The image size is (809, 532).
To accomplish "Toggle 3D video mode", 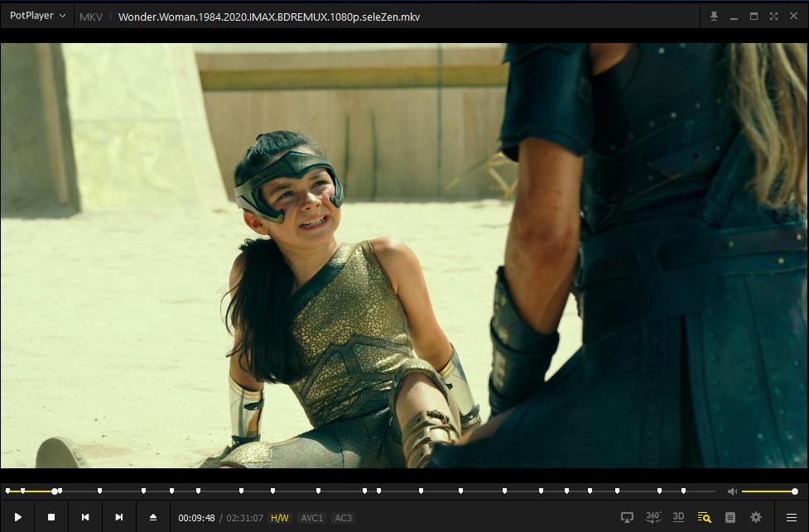I will (x=678, y=517).
